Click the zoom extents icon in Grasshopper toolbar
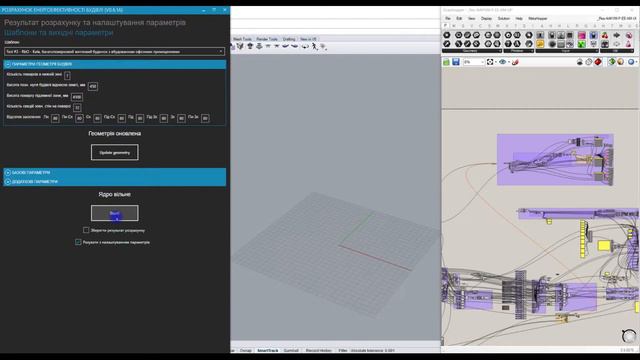Screen dimensions: 640x360 (x=490, y=62)
